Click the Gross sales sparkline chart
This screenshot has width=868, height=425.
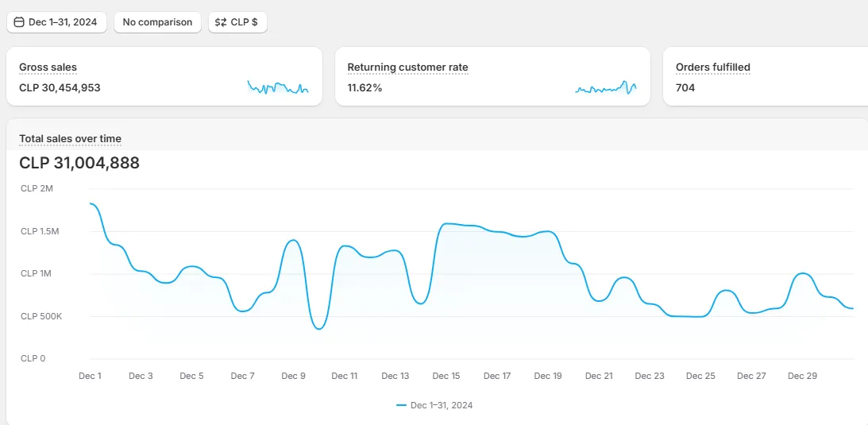[x=277, y=87]
